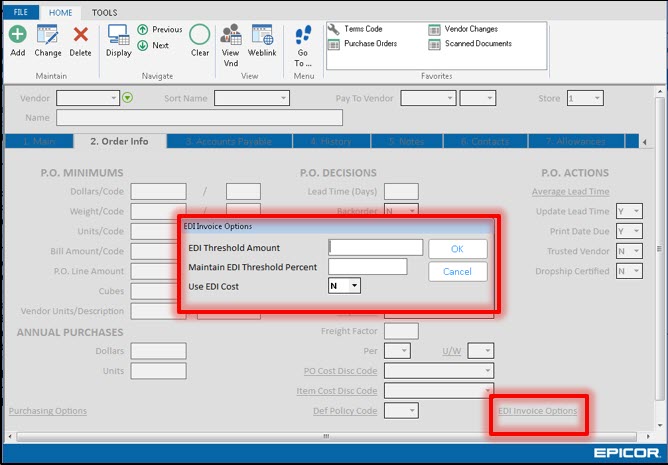Cancel the EDI Invoice Options dialog

(x=457, y=272)
